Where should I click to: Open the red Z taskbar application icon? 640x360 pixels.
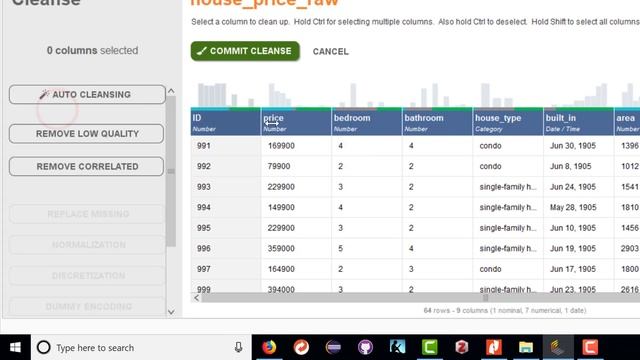click(x=462, y=347)
